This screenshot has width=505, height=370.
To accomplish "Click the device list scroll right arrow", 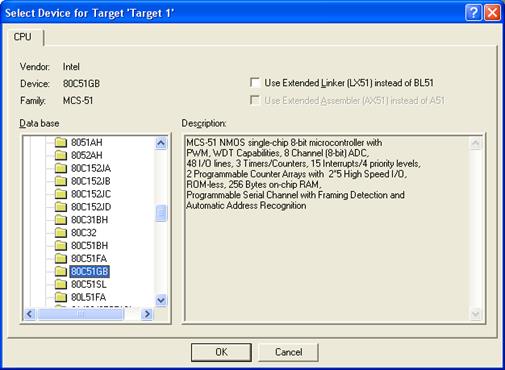I will 147,314.
